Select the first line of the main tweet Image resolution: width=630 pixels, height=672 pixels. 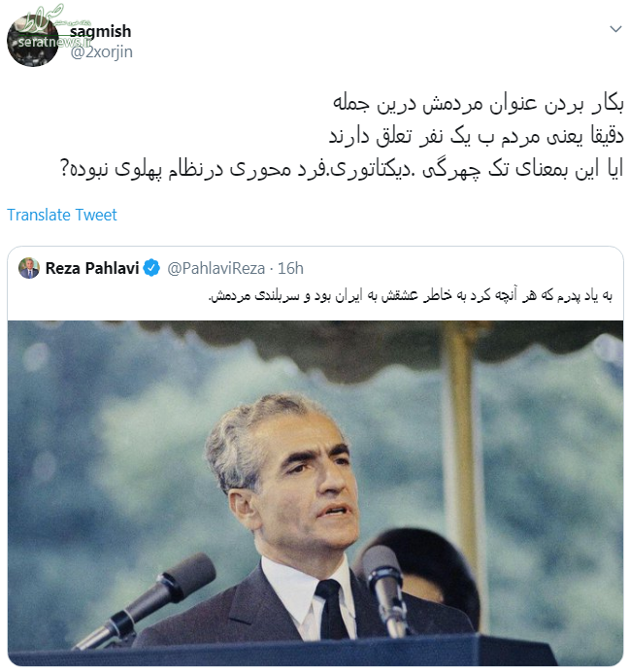point(478,104)
